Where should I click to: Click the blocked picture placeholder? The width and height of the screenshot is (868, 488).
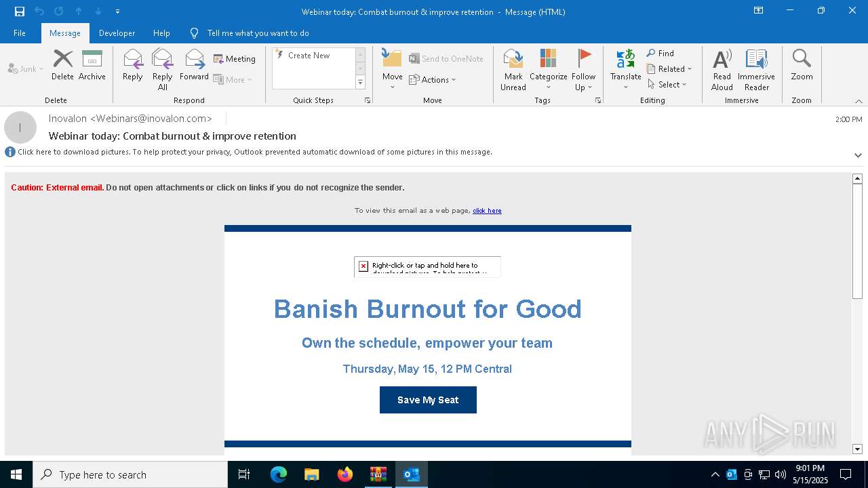pyautogui.click(x=427, y=266)
